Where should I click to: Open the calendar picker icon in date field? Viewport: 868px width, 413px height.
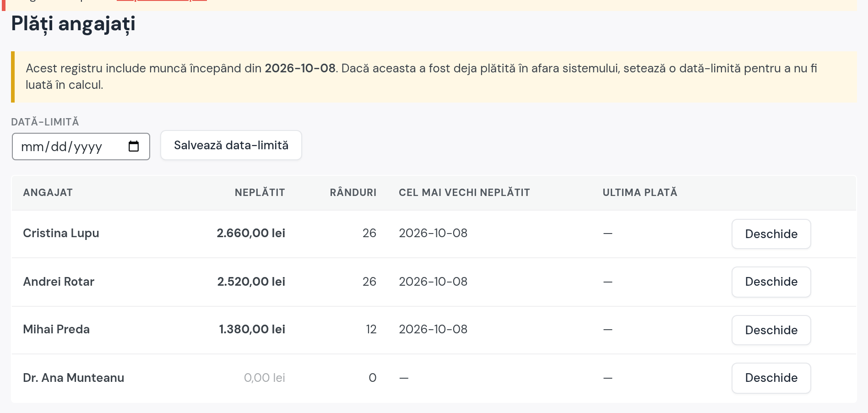pyautogui.click(x=134, y=146)
